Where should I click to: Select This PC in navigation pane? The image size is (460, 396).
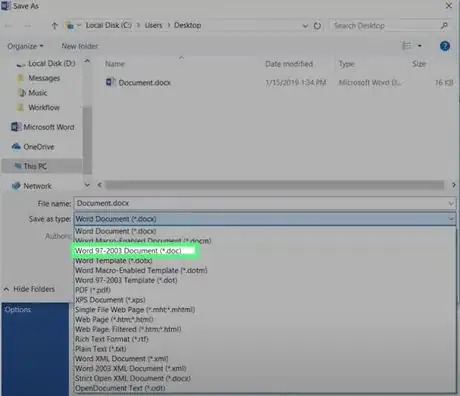[x=42, y=166]
